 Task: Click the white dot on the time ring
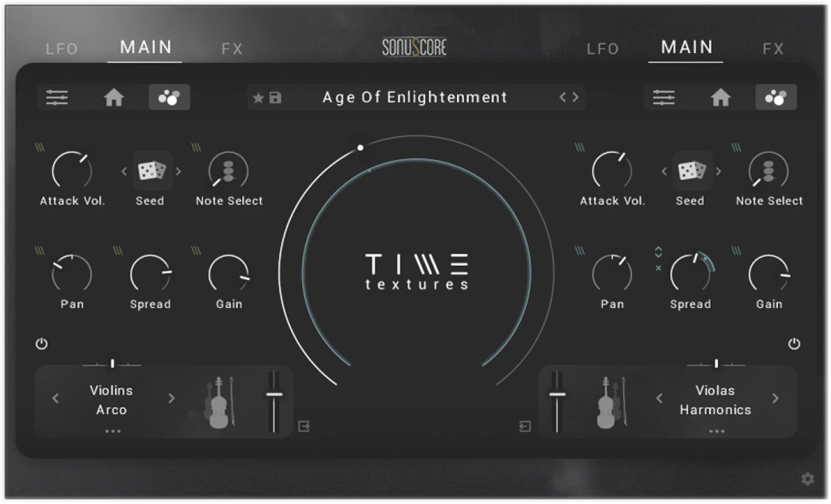pos(360,148)
